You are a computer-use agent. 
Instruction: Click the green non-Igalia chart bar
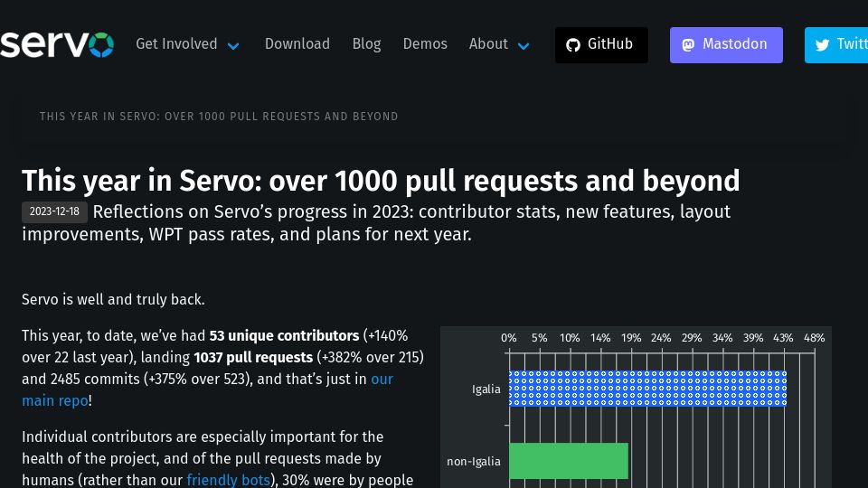(x=569, y=460)
